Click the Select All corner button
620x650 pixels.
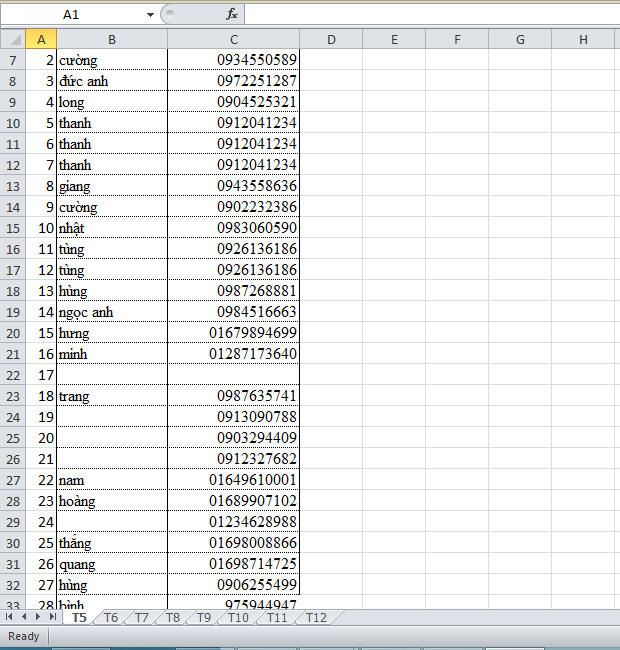click(x=13, y=39)
